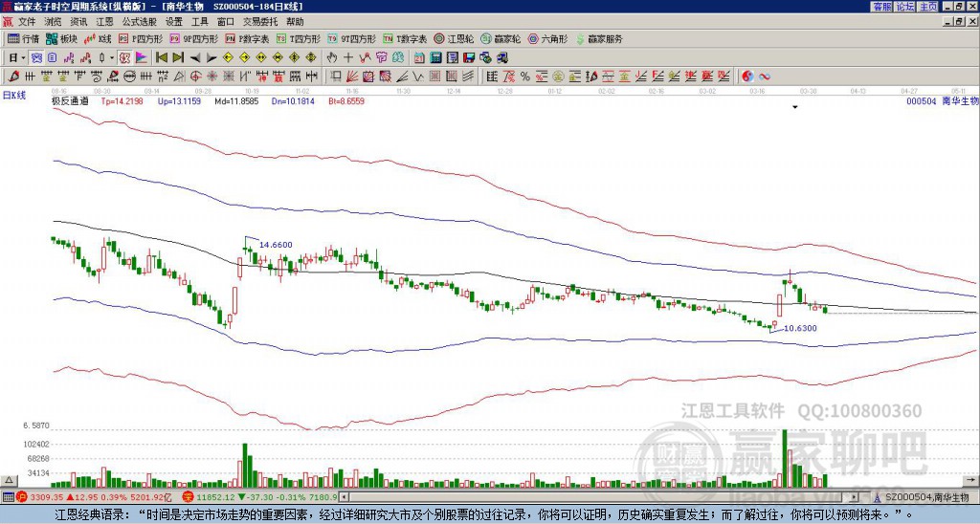This screenshot has width=980, height=524.
Task: Click the 客服 customer service button
Action: 881,7
